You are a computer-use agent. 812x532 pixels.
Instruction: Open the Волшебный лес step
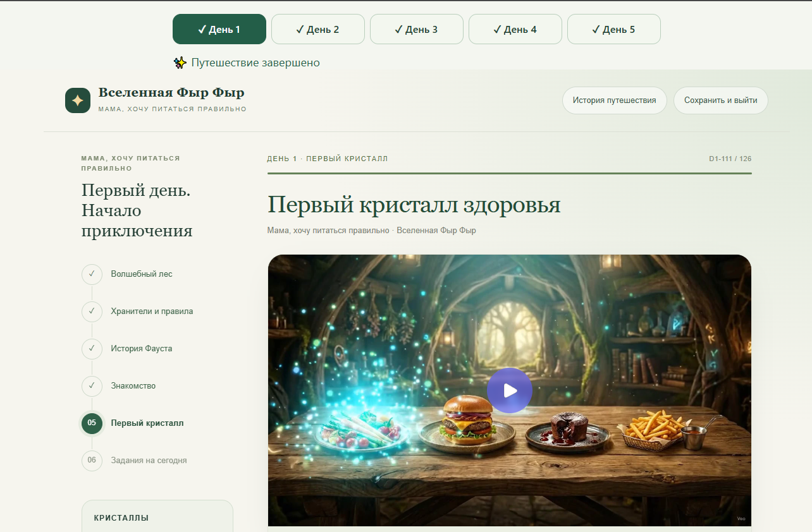(x=142, y=274)
